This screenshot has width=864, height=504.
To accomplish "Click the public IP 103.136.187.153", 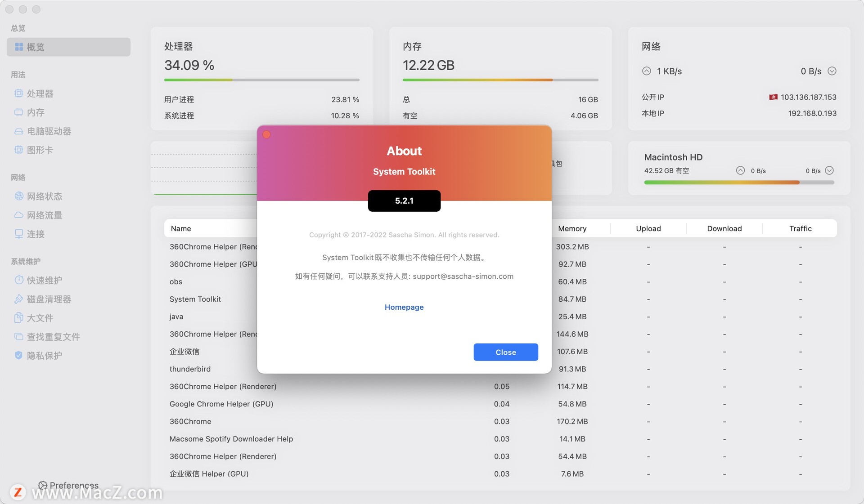I will tap(808, 97).
